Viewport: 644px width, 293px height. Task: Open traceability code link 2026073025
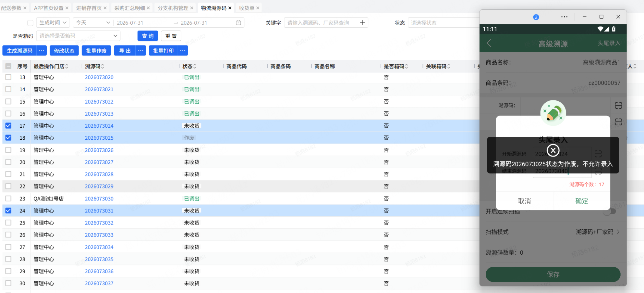coord(99,138)
